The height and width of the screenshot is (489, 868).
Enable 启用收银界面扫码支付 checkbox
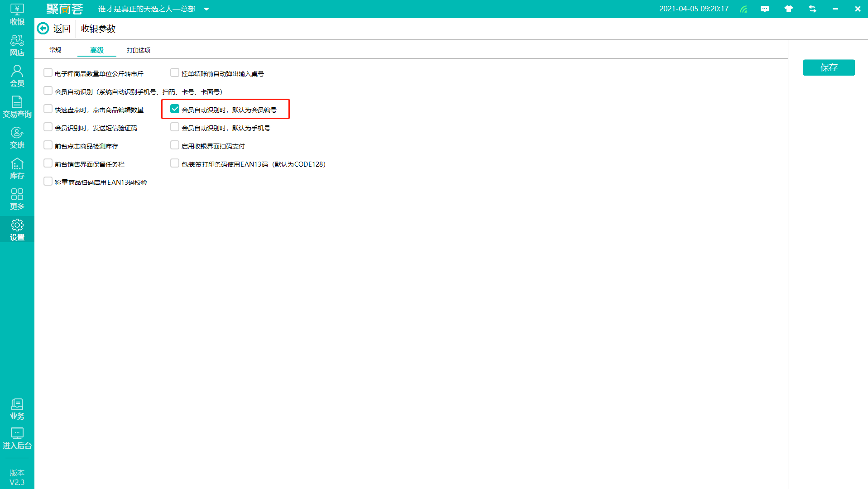click(x=175, y=145)
